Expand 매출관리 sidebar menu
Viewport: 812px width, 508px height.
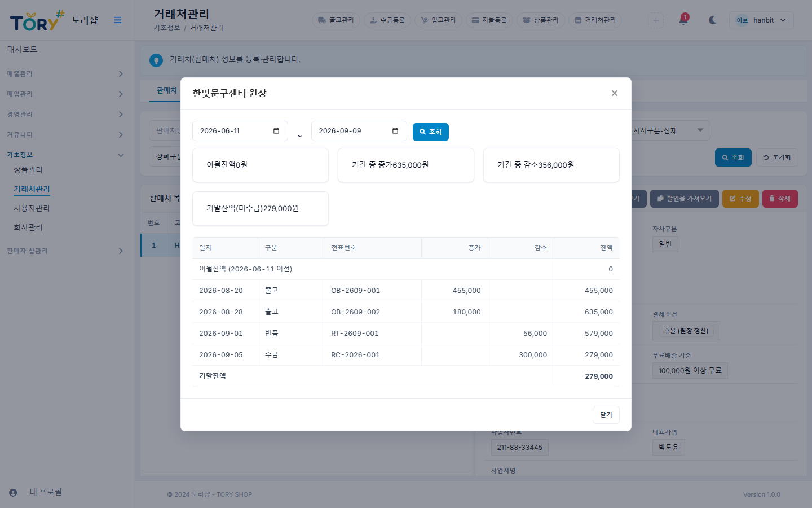click(x=65, y=74)
